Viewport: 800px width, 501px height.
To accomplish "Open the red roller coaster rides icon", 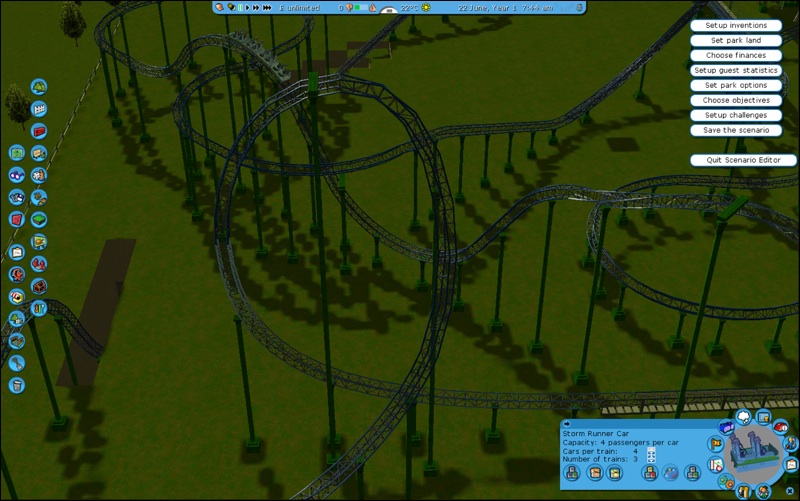I will [17, 274].
